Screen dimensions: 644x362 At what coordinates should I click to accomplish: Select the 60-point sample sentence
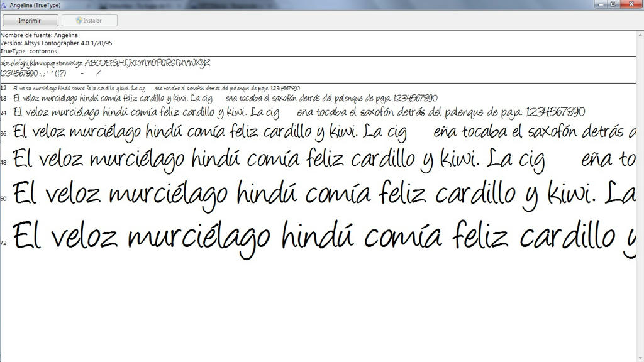[324, 194]
